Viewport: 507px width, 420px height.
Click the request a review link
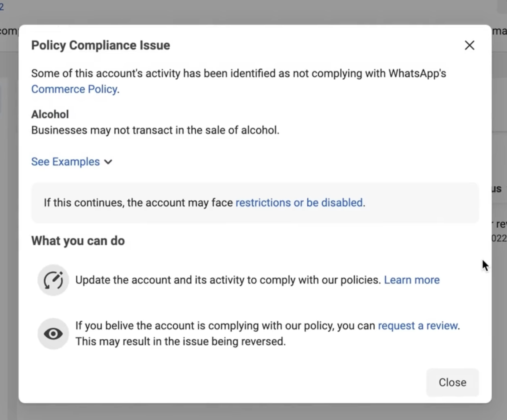[x=418, y=326]
